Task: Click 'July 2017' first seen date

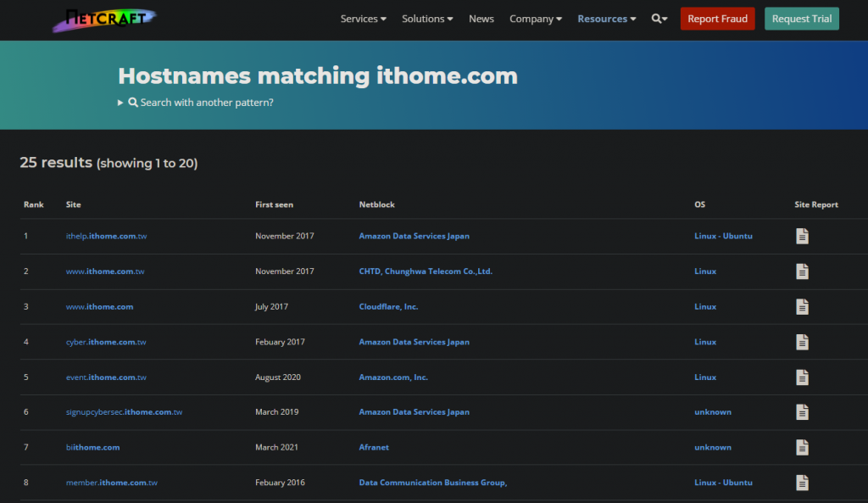Action: 271,307
